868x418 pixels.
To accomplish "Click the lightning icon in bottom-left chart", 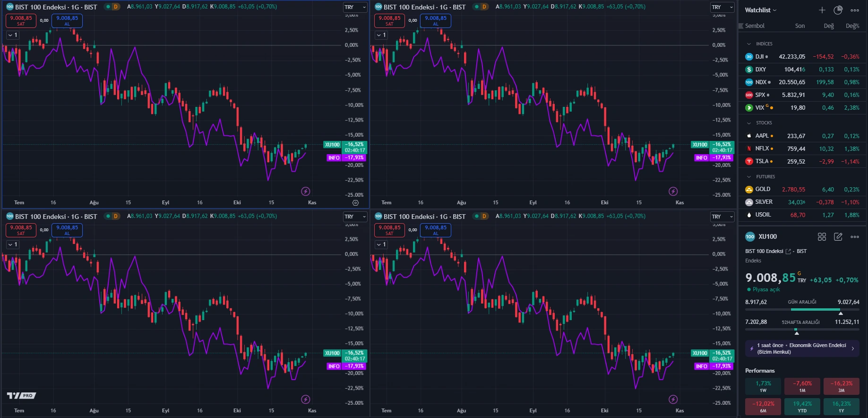I will coord(306,400).
